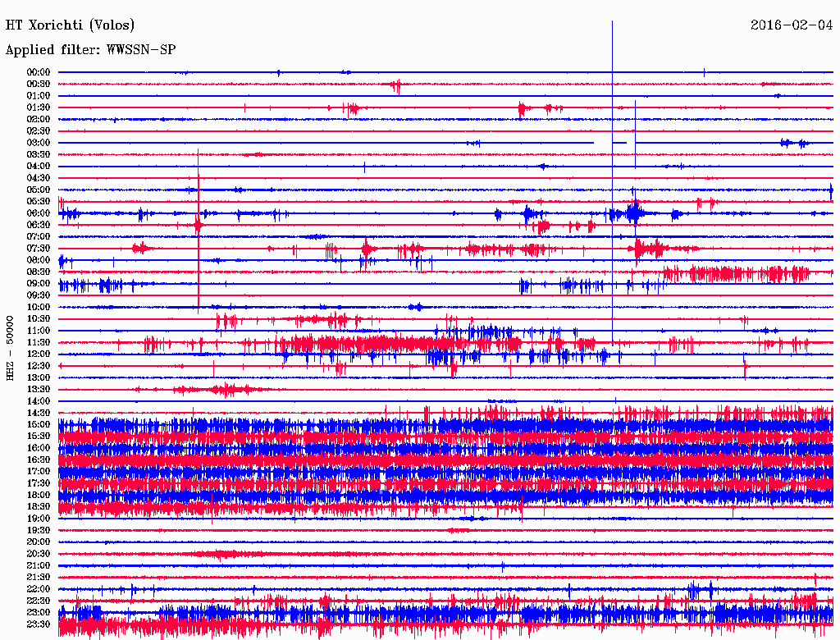This screenshot has width=840, height=640.
Task: Select the 14:30 time label
Action: pos(39,413)
